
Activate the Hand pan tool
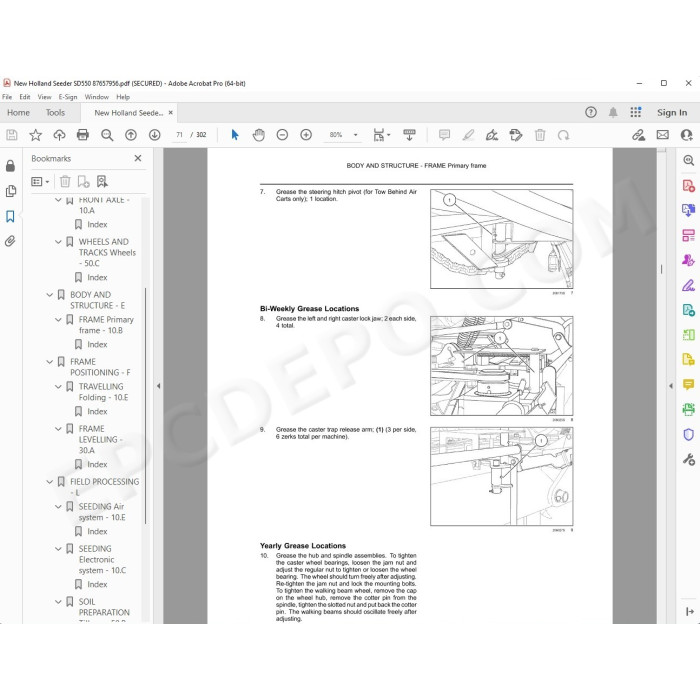(258, 135)
